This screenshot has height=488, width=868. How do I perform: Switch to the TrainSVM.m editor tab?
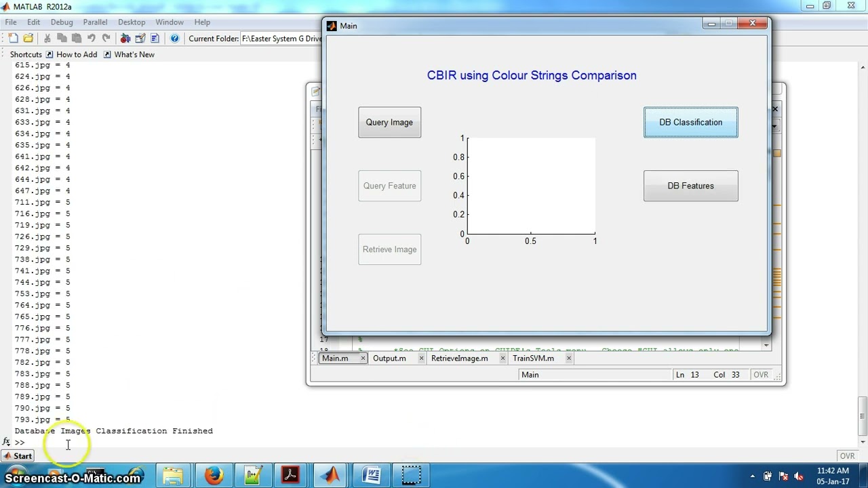(533, 359)
